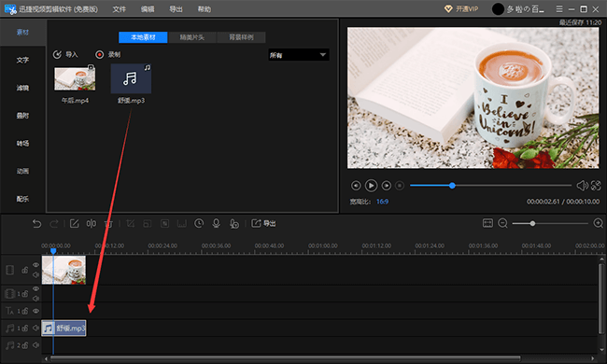Screen dimensions: 607x364
Task: Fit timeline to window icon
Action: 487,223
